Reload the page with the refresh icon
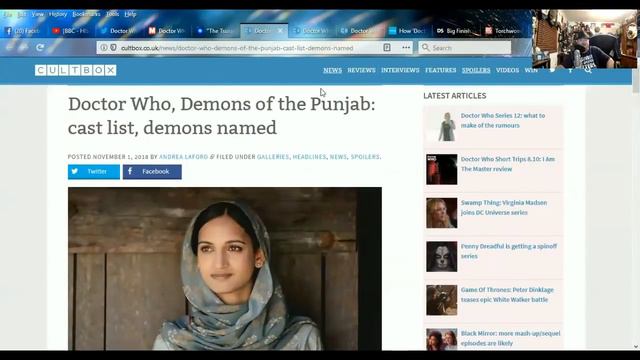Screen dimensions: 640x360 coord(40,47)
